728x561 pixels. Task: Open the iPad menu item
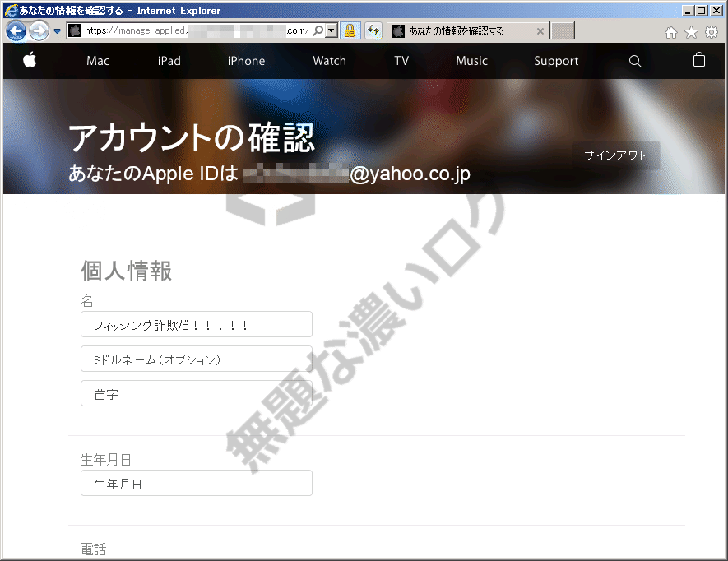click(169, 61)
